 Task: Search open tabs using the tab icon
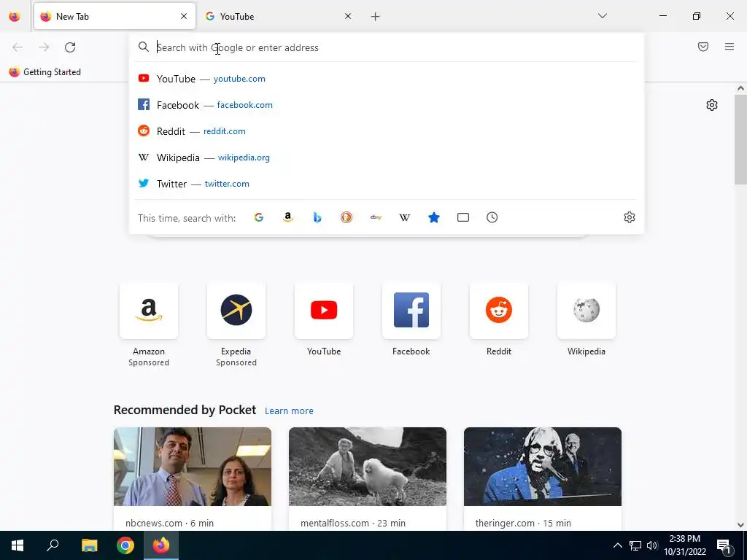[x=463, y=217]
